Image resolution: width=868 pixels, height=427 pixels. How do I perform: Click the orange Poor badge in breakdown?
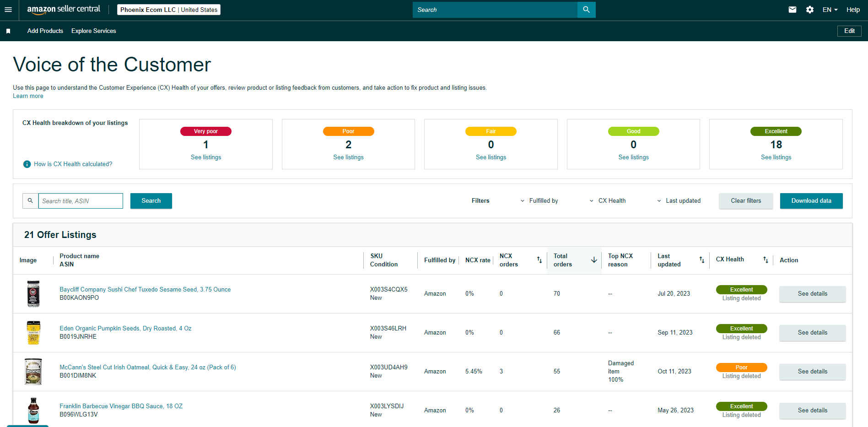tap(349, 131)
